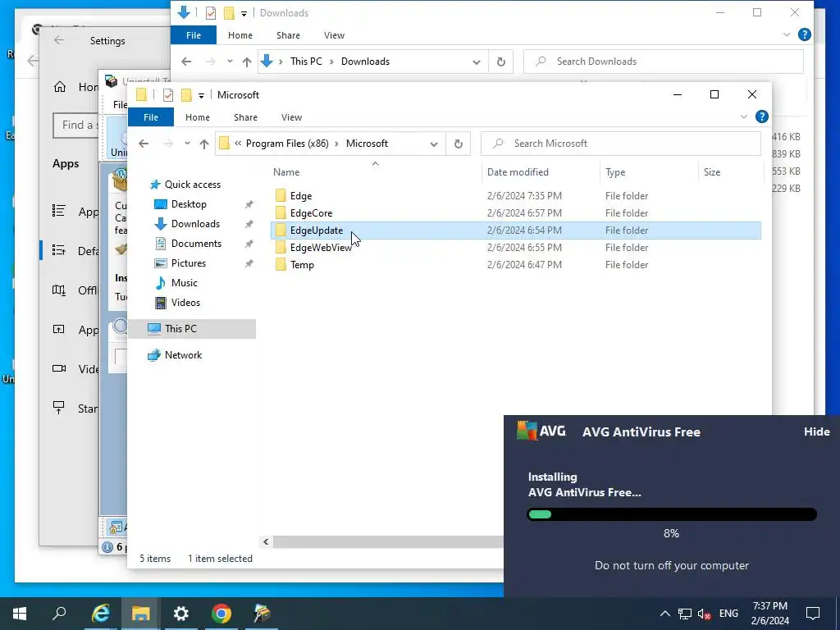Click Back arrow in Downloads window
The height and width of the screenshot is (630, 840).
pyautogui.click(x=186, y=62)
